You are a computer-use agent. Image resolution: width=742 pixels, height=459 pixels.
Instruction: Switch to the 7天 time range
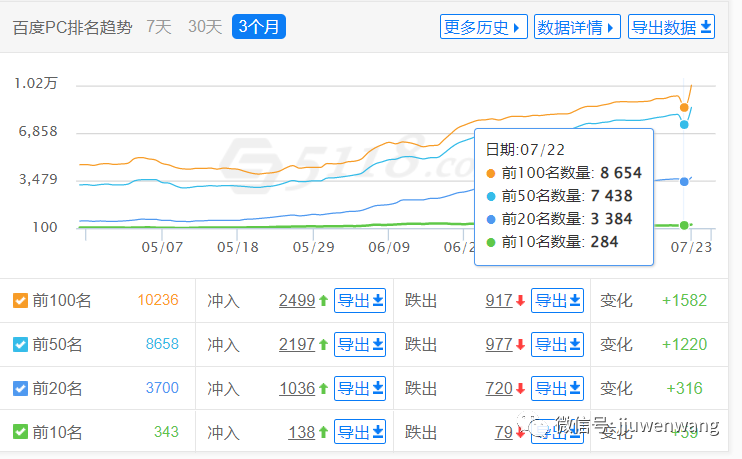159,26
